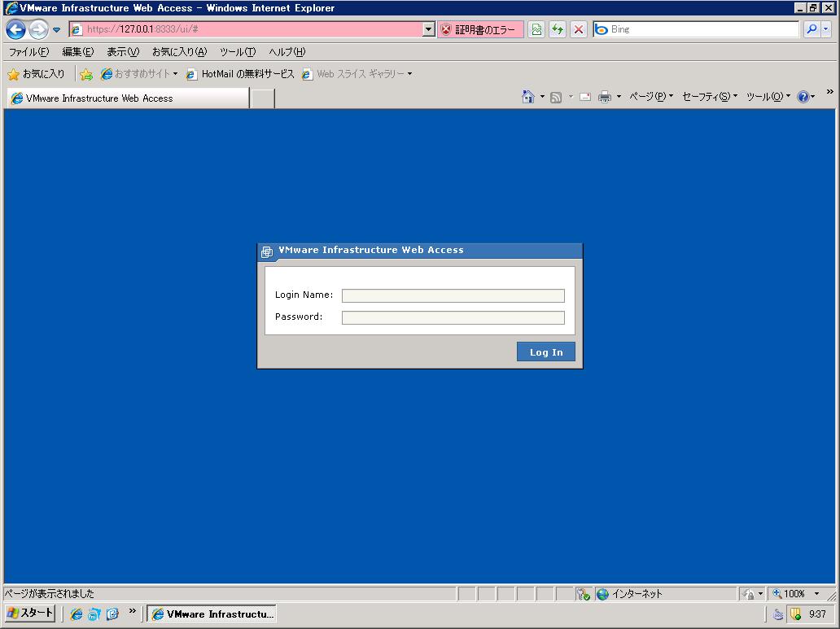Screen dimensions: 840x629
Task: Open the ヘルプ(H) menu
Action: (287, 52)
